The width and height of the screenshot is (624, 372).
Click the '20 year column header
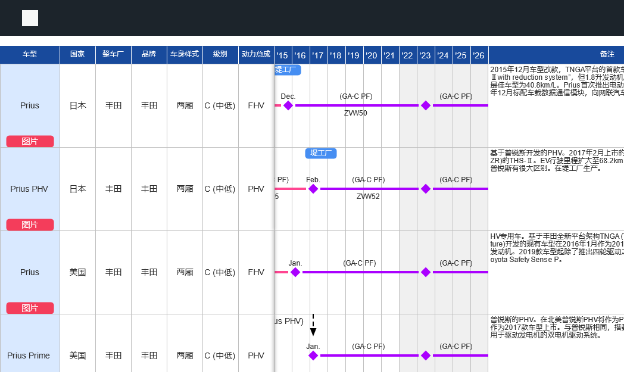click(x=372, y=55)
